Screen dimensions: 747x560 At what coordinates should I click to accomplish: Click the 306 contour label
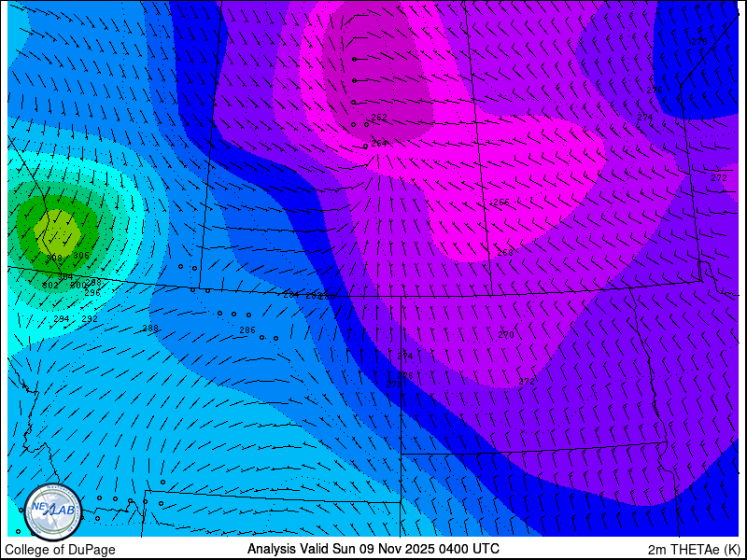point(81,255)
